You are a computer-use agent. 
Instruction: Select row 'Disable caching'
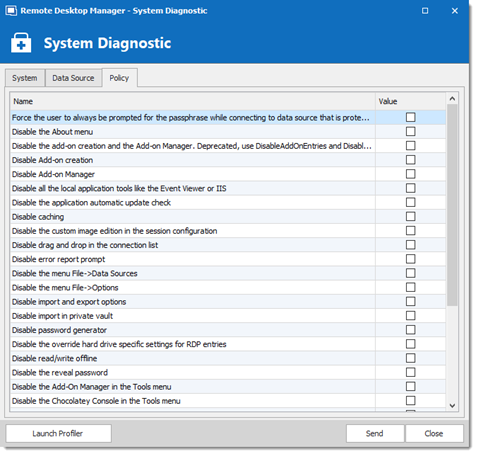[x=228, y=217]
